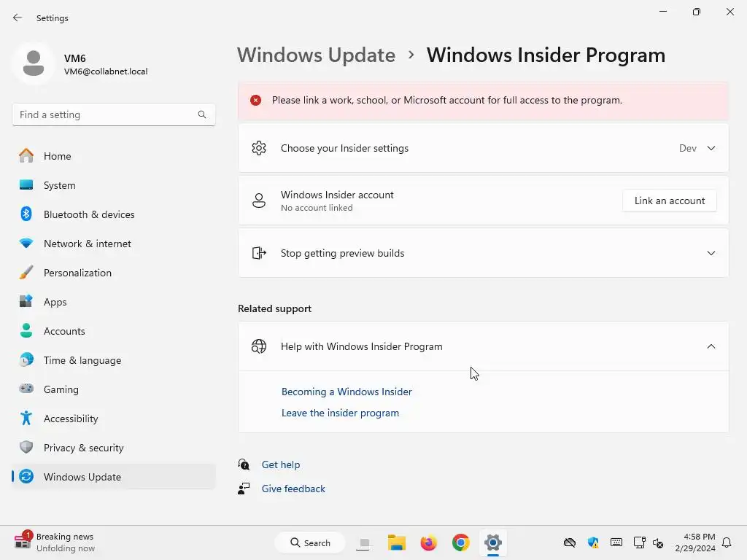The image size is (747, 560).
Task: Click the Give feedback person icon
Action: coord(244,489)
